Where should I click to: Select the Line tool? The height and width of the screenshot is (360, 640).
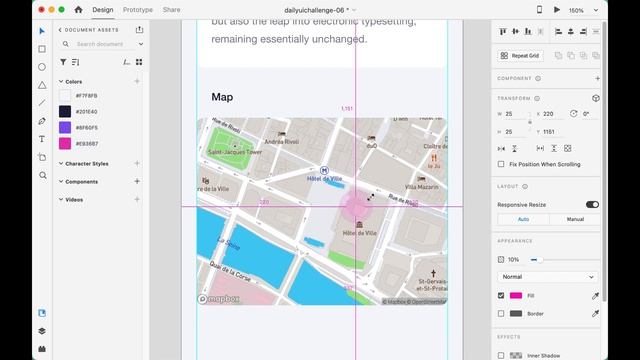point(42,103)
